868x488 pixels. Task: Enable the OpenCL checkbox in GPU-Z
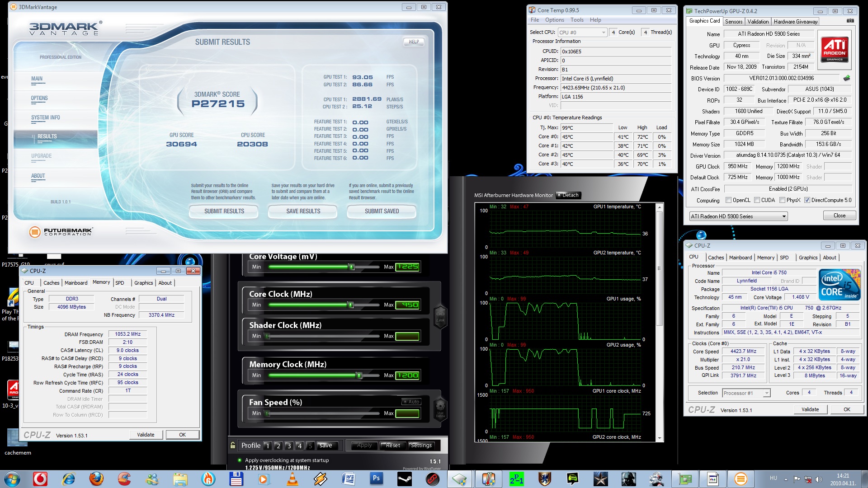728,200
